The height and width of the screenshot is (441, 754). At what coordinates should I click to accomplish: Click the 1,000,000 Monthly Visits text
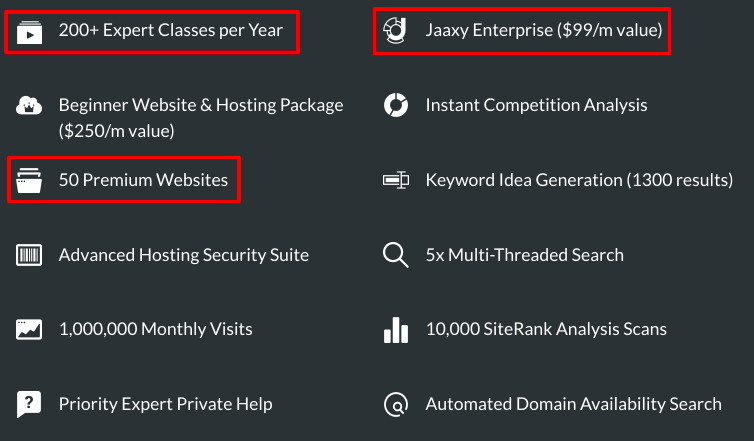click(x=155, y=329)
